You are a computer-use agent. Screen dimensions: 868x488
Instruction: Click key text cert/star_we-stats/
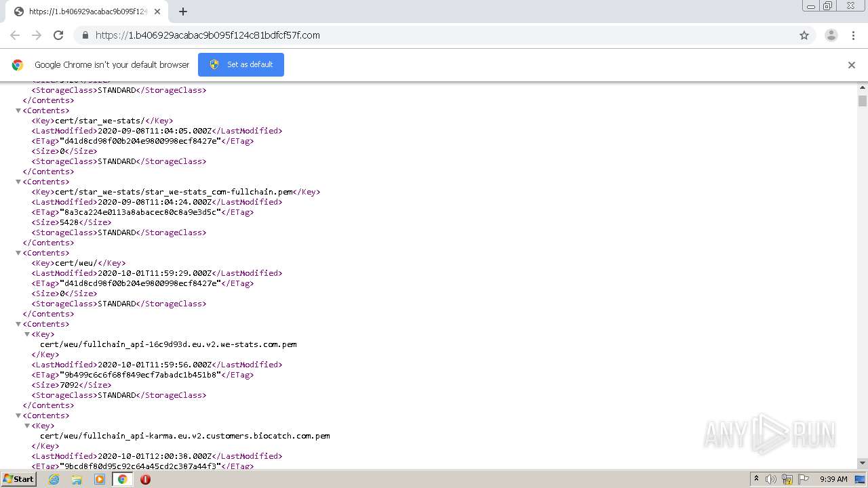coord(100,121)
